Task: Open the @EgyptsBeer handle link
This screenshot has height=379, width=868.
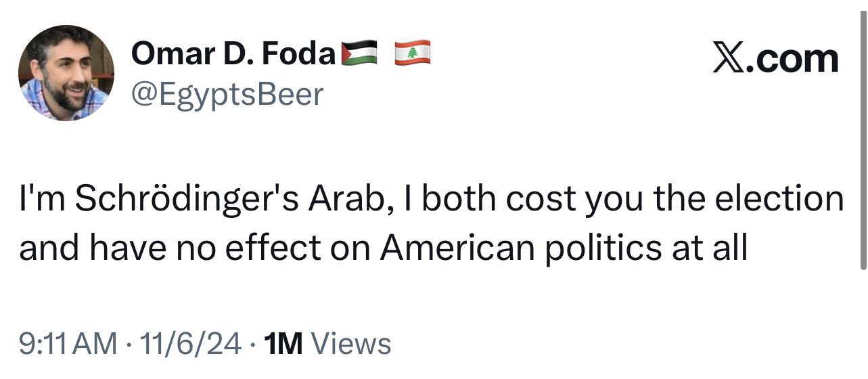Action: (x=227, y=95)
